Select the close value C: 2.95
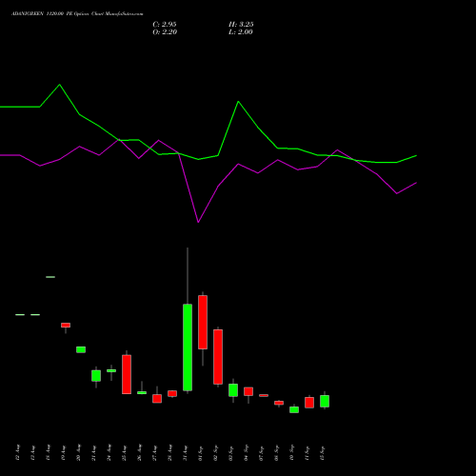The width and height of the screenshot is (476, 476). coord(165,25)
